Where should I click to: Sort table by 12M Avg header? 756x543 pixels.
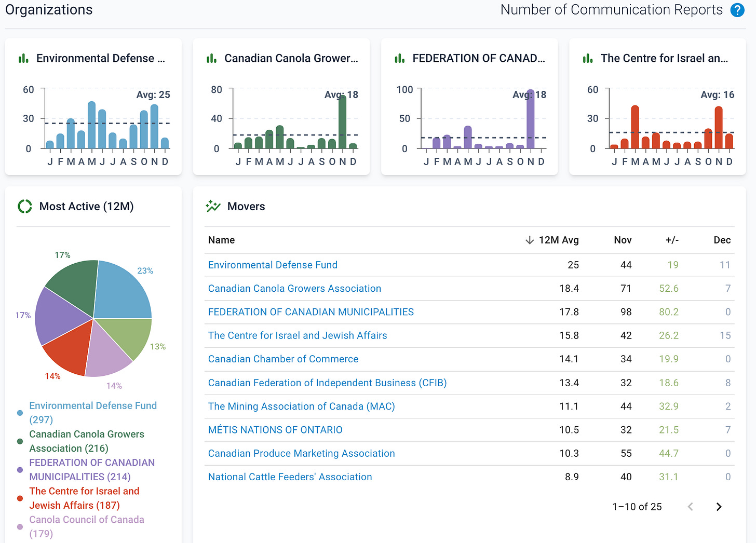pos(559,240)
